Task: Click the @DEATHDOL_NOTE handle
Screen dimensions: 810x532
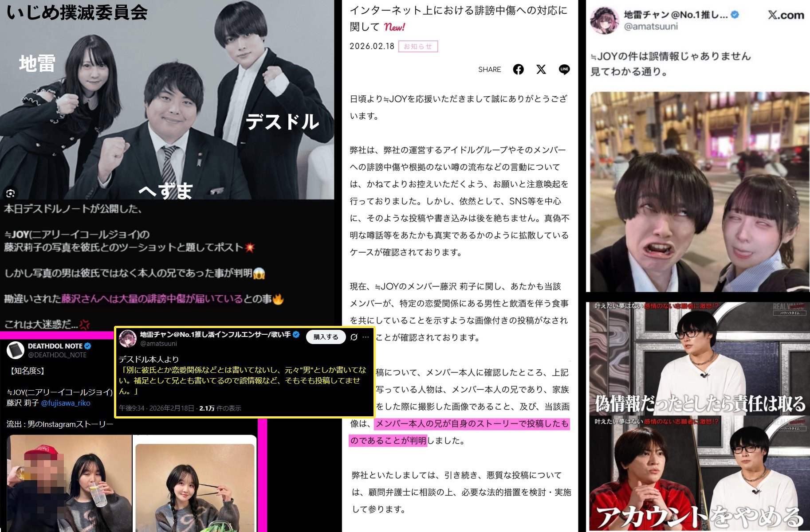Action: point(57,355)
